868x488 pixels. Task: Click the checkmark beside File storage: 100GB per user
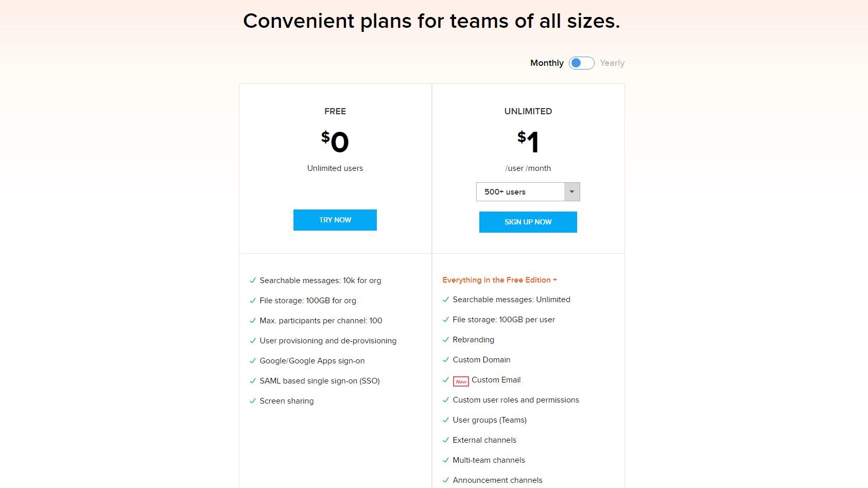pos(446,320)
